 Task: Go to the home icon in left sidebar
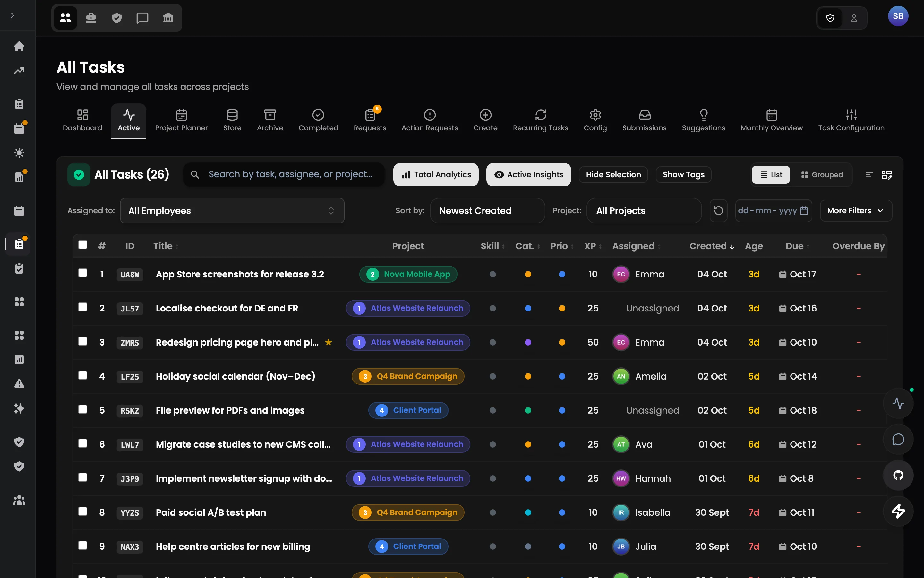click(x=19, y=46)
